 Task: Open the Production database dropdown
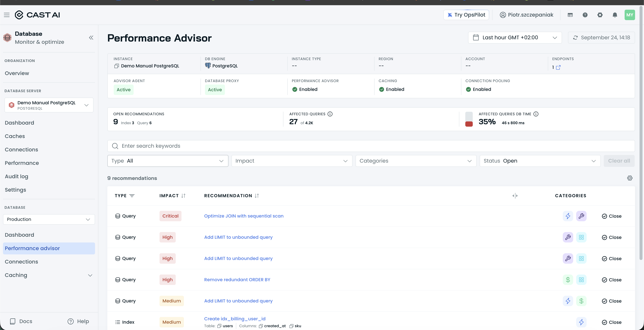click(x=49, y=219)
